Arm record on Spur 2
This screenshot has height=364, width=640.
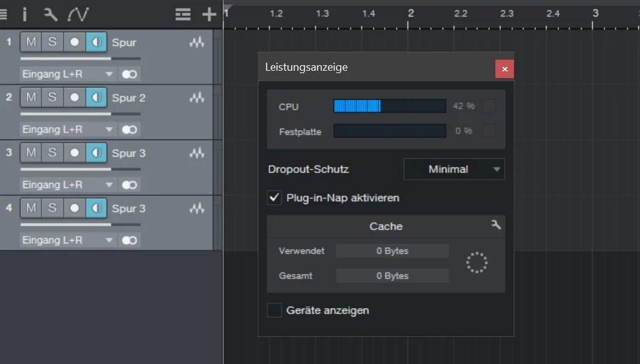[x=74, y=97]
